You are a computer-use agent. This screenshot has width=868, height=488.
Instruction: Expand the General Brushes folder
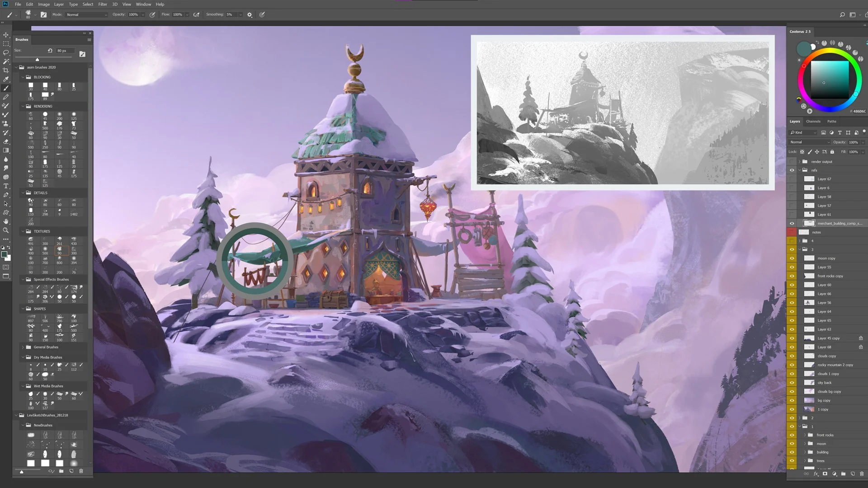pyautogui.click(x=23, y=347)
